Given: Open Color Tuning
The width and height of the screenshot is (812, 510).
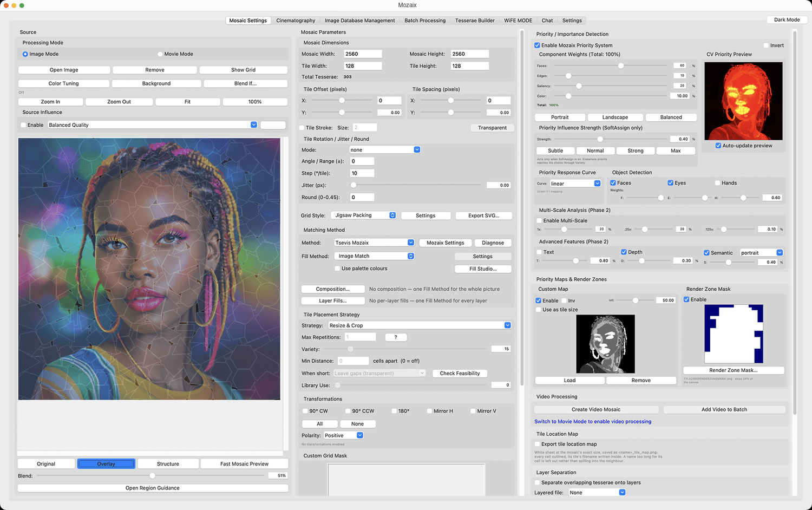Looking at the screenshot, I should 64,83.
